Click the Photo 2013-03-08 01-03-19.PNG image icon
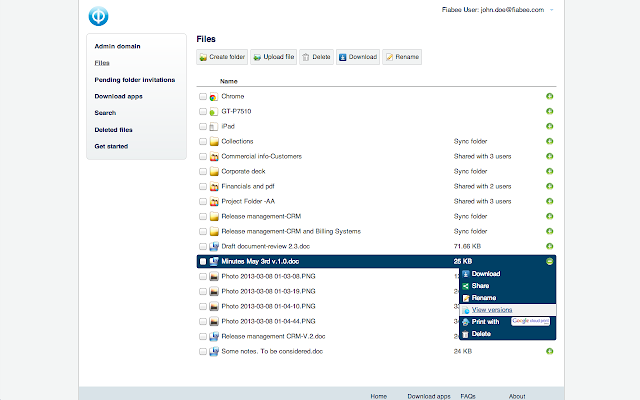This screenshot has height=400, width=640. point(214,291)
